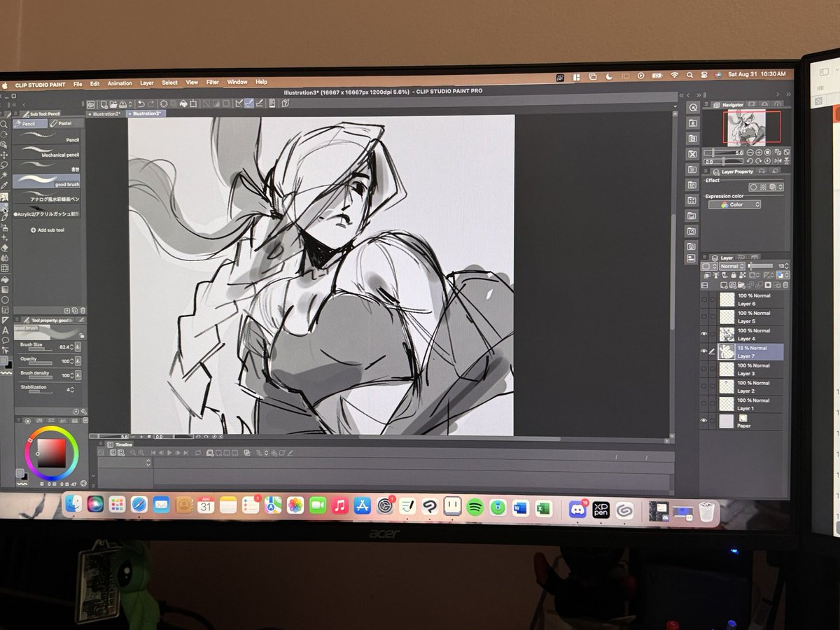Select the Fill bucket tool
840x630 pixels.
[4, 279]
